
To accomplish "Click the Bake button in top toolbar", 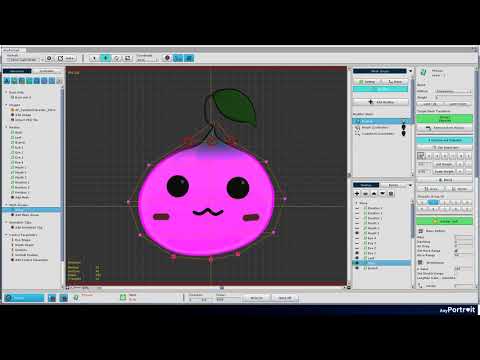I will tap(66, 58).
